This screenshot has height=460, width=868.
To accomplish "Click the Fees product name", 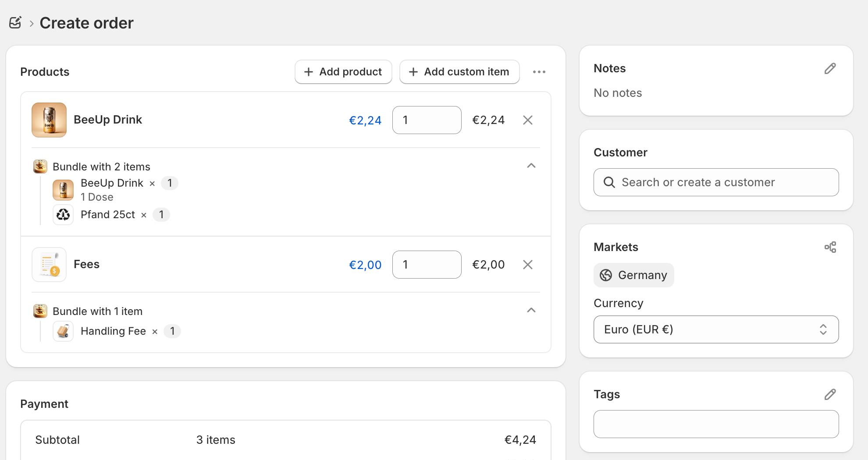I will [x=87, y=264].
